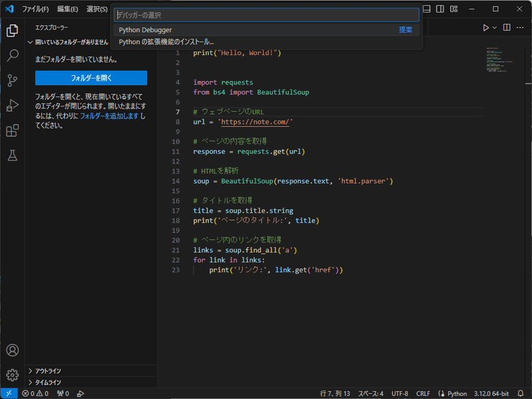Open the Source Control view icon
532x399 pixels.
(x=12, y=80)
